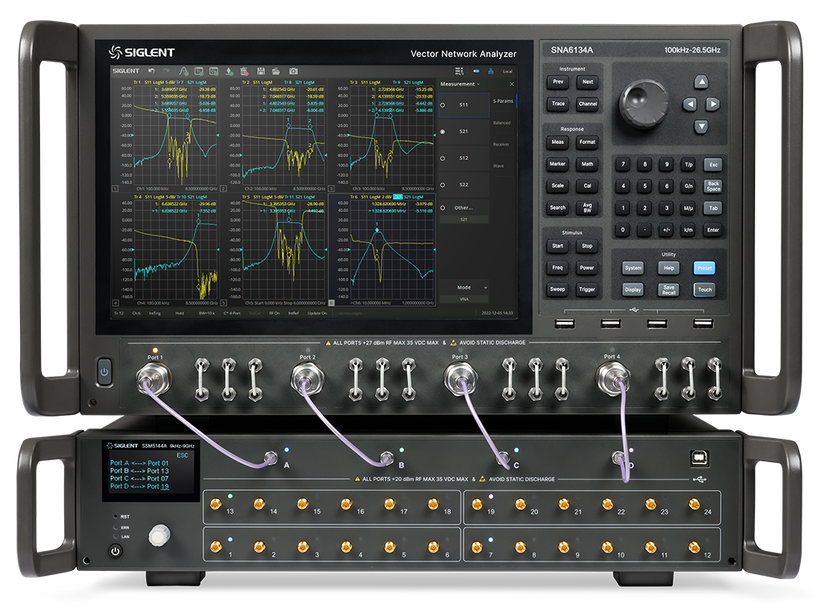Switch to the Wave tab
The image size is (820, 607).
coord(498,166)
